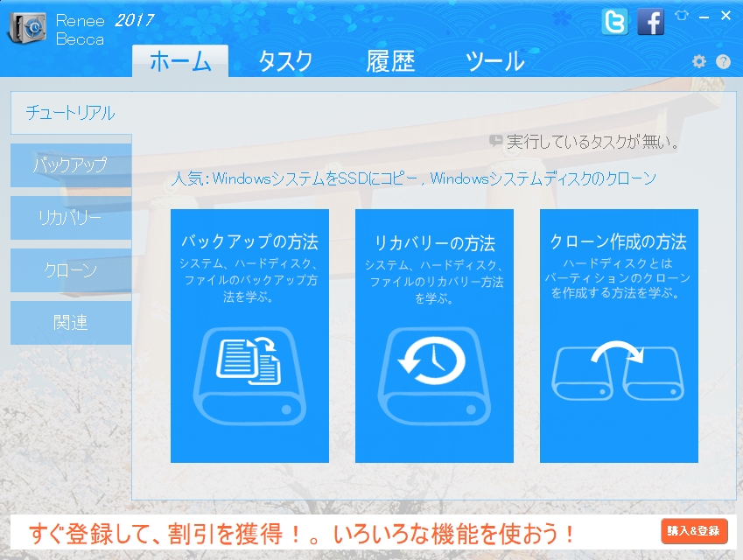This screenshot has width=743, height=560.
Task: Open WindowsシステムをSSDにコピー link
Action: click(x=316, y=178)
